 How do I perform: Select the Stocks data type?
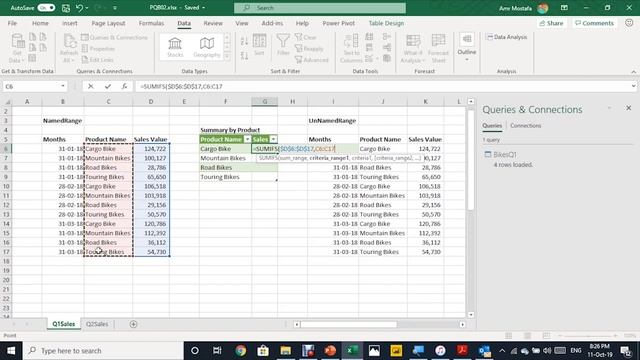click(175, 47)
